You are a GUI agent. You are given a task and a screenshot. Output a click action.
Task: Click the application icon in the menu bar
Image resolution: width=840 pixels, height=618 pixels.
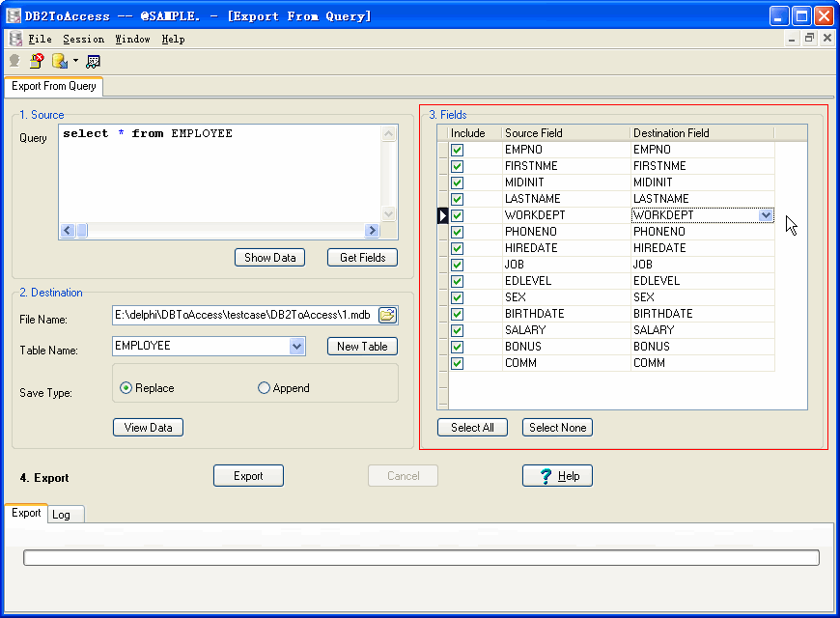coord(15,39)
